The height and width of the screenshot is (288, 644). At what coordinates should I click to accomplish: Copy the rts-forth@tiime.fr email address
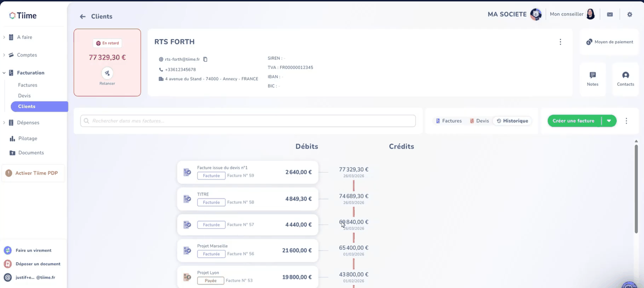(x=205, y=59)
